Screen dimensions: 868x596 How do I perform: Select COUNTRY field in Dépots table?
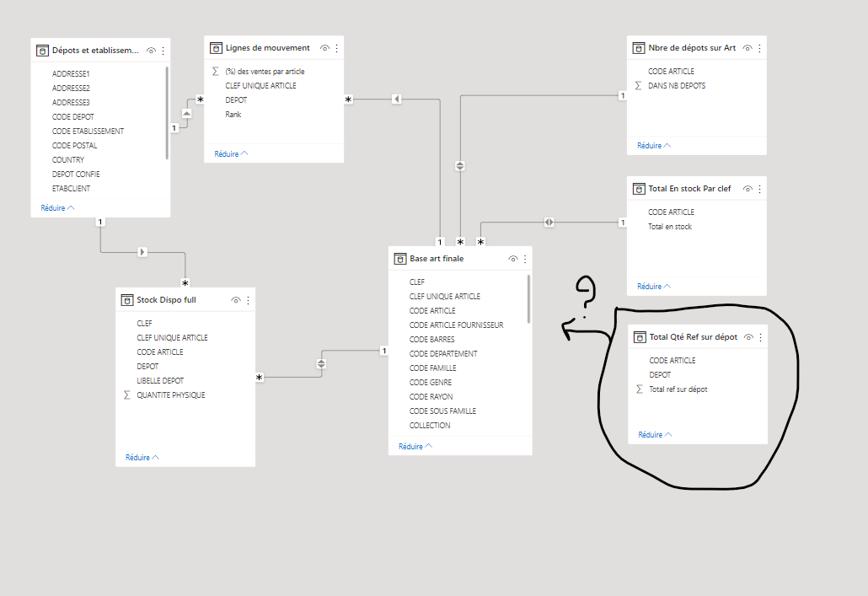point(68,160)
